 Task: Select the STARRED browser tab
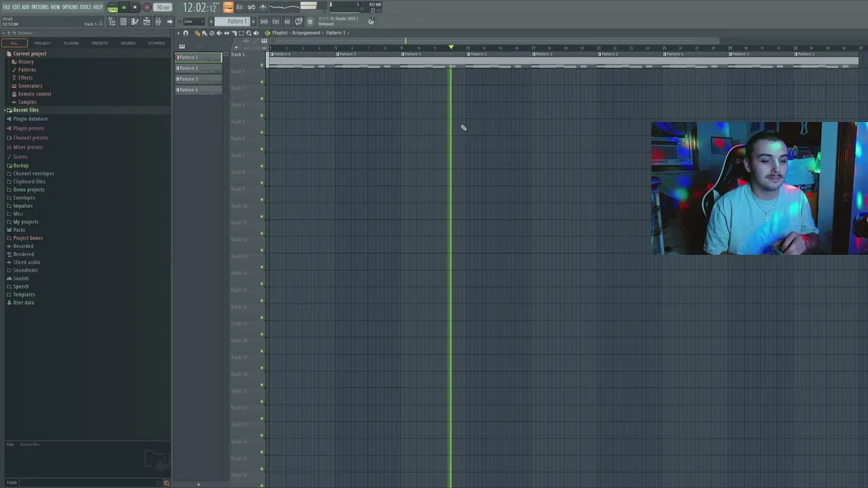pyautogui.click(x=157, y=43)
